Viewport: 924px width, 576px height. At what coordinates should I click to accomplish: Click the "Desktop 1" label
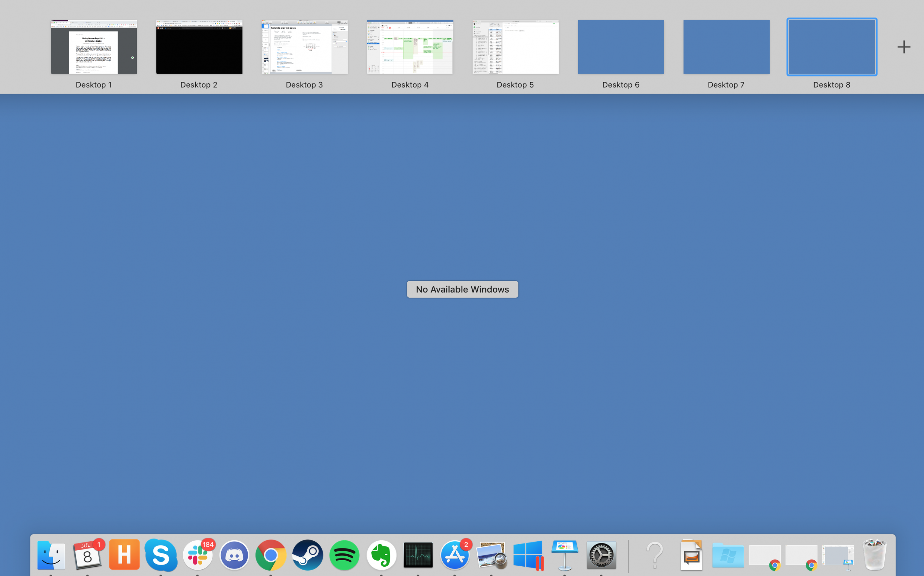click(x=94, y=85)
